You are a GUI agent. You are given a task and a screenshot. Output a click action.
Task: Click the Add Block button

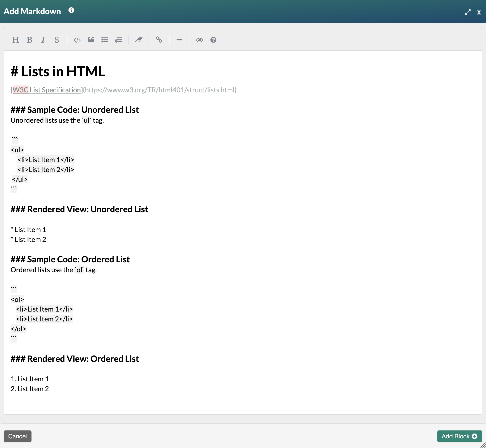tap(460, 436)
